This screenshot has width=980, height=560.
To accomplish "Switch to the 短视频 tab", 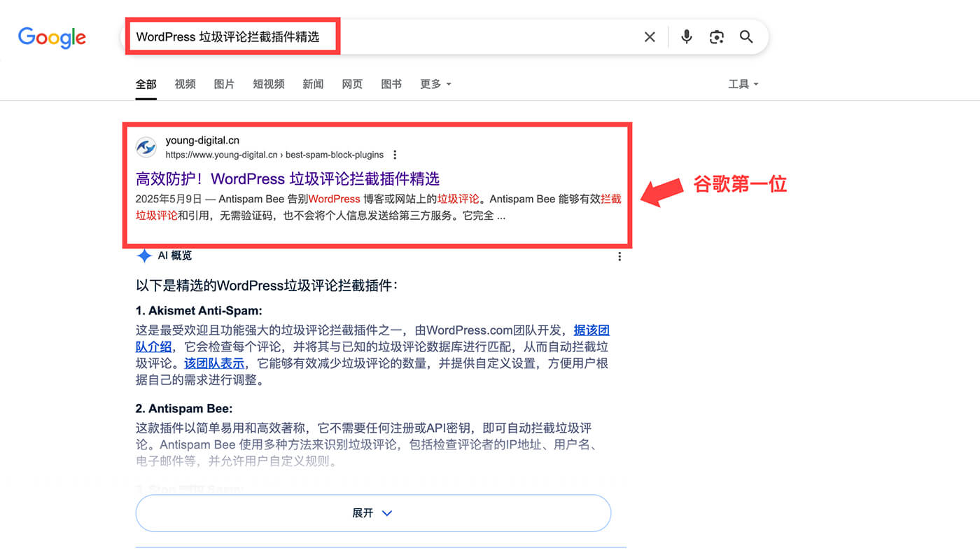I will [x=269, y=84].
